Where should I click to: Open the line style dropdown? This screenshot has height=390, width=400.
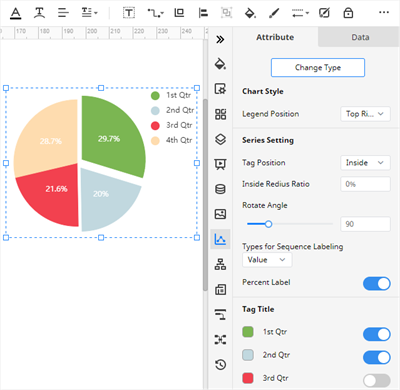300,13
